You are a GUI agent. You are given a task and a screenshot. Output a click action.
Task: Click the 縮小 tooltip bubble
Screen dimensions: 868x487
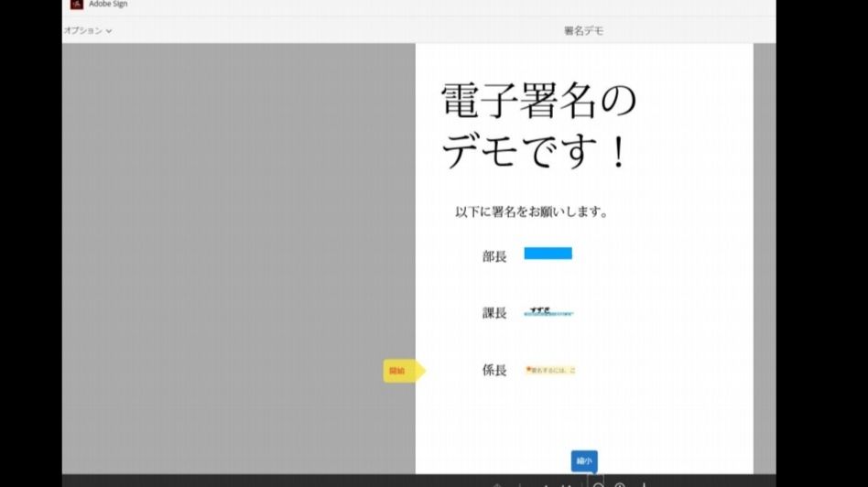pos(584,461)
